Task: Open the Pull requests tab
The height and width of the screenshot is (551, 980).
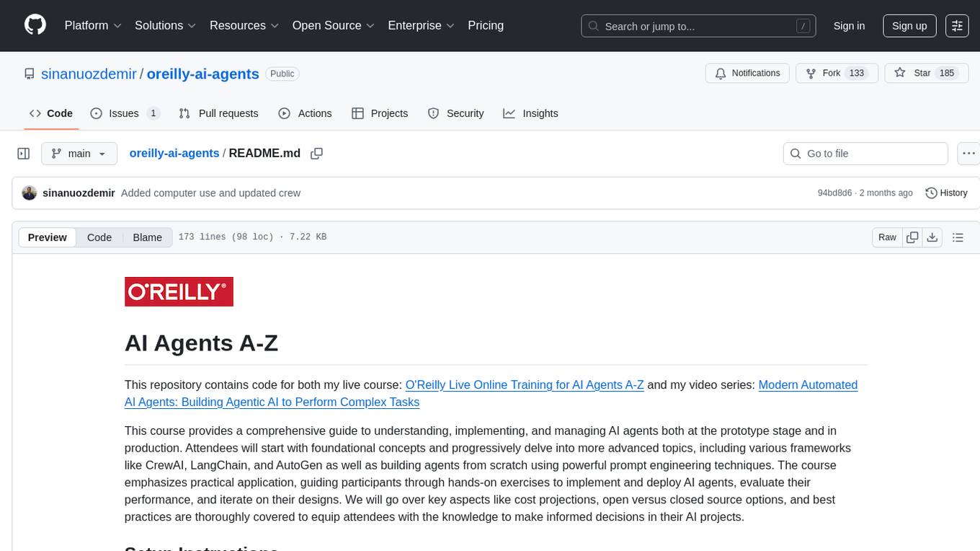Action: (218, 113)
